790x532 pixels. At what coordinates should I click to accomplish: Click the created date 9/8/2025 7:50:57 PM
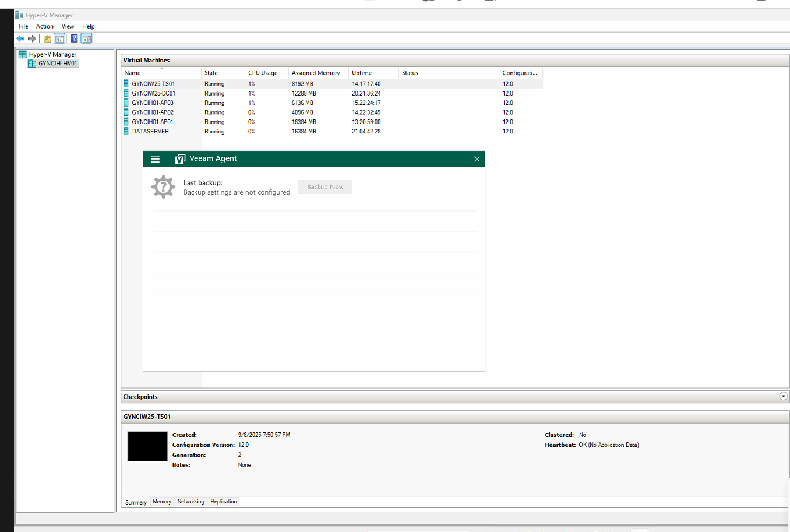[x=264, y=435]
